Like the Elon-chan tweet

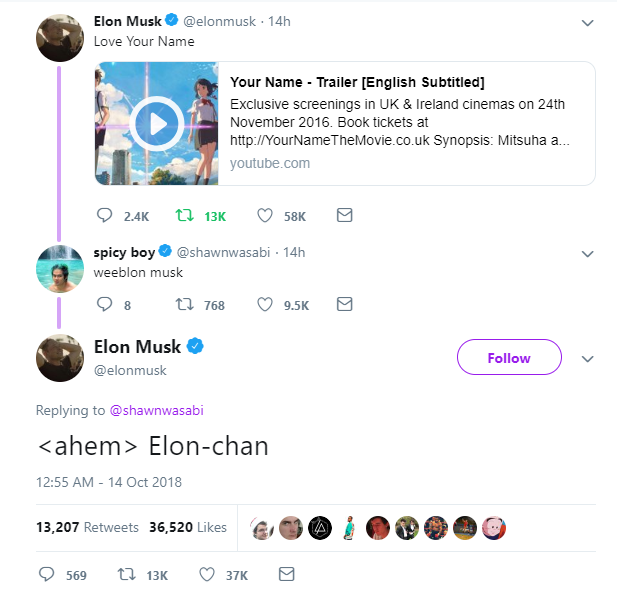(207, 574)
